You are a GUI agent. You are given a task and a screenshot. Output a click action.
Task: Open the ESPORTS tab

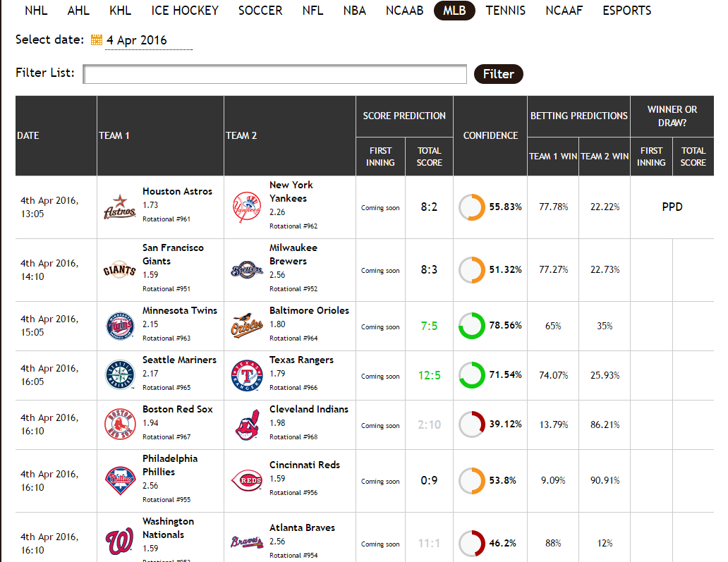point(627,10)
